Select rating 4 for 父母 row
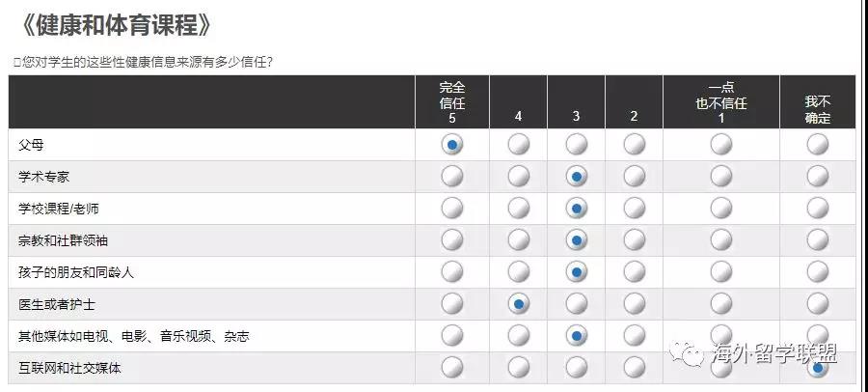The height and width of the screenshot is (392, 868). tap(518, 145)
